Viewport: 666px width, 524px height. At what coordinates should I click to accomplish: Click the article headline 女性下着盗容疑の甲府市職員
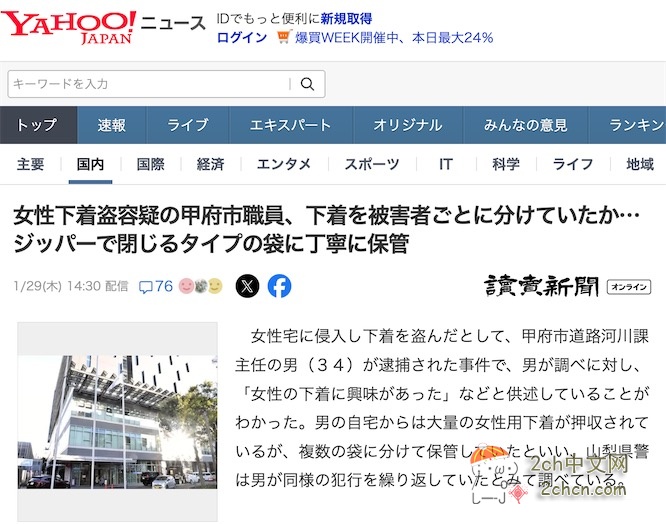326,229
